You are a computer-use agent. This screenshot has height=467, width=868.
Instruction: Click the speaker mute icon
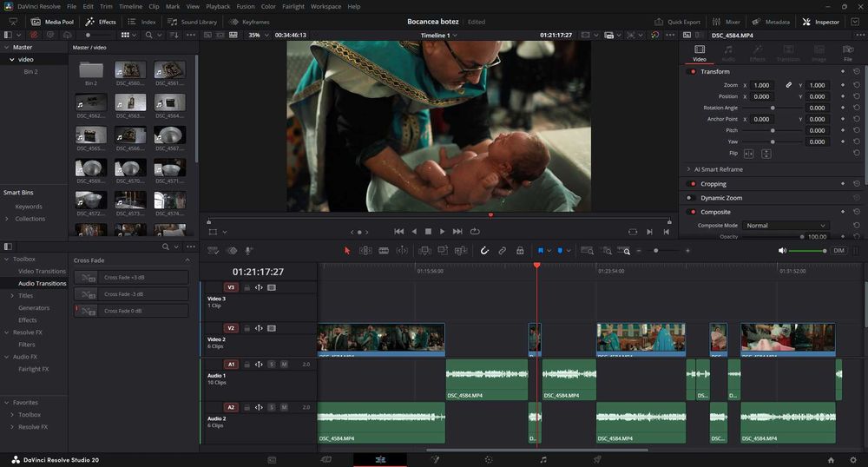[x=782, y=251]
